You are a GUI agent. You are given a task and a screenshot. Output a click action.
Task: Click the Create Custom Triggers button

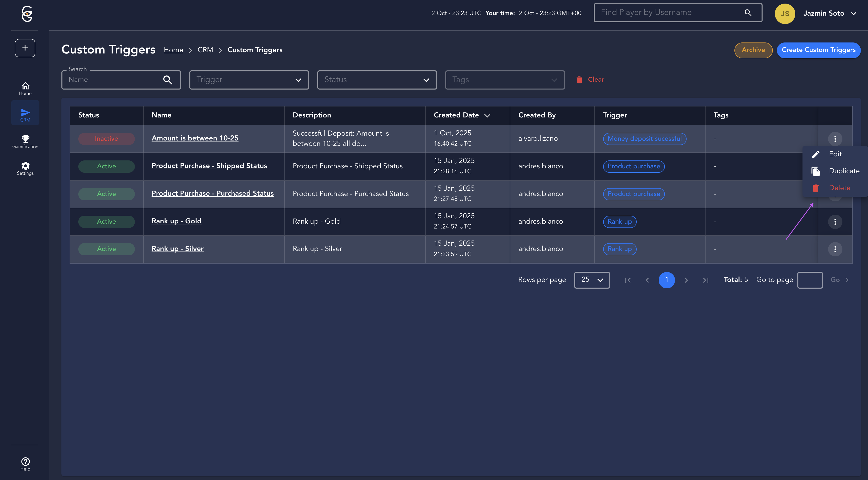click(818, 50)
